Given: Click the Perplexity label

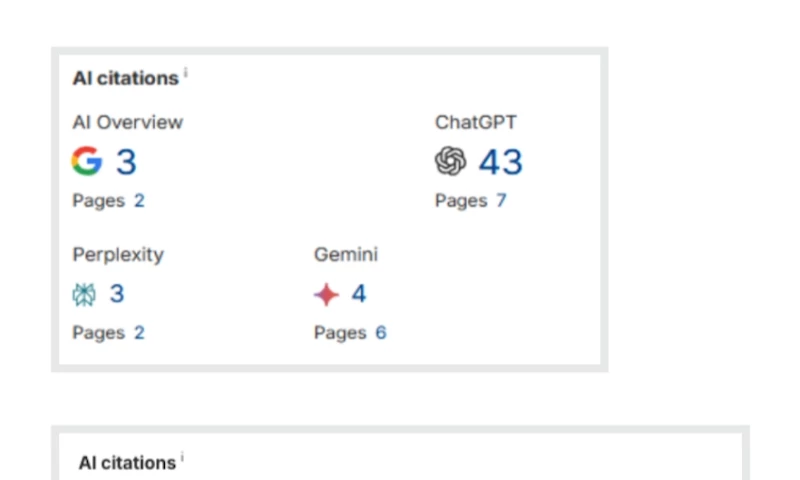Looking at the screenshot, I should (118, 255).
